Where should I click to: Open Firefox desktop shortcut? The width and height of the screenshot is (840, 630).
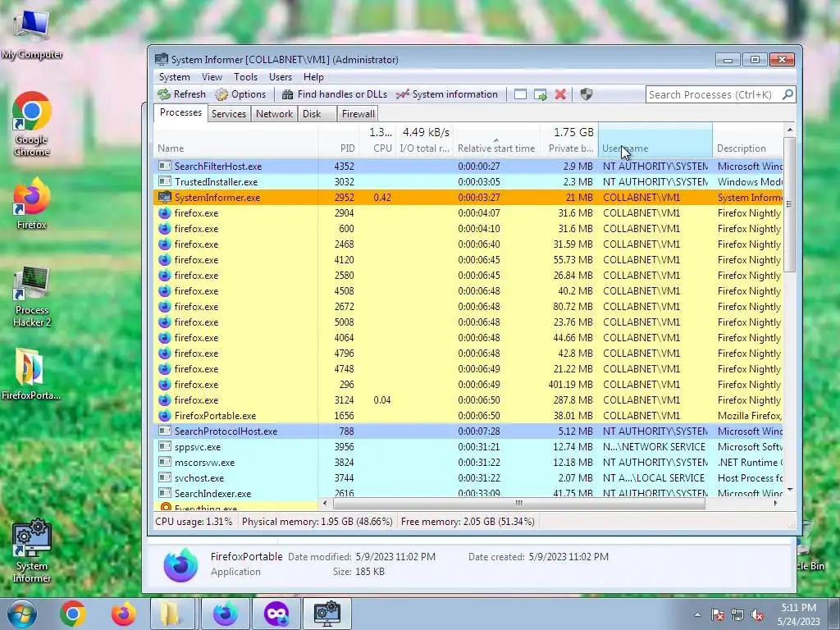pyautogui.click(x=32, y=203)
